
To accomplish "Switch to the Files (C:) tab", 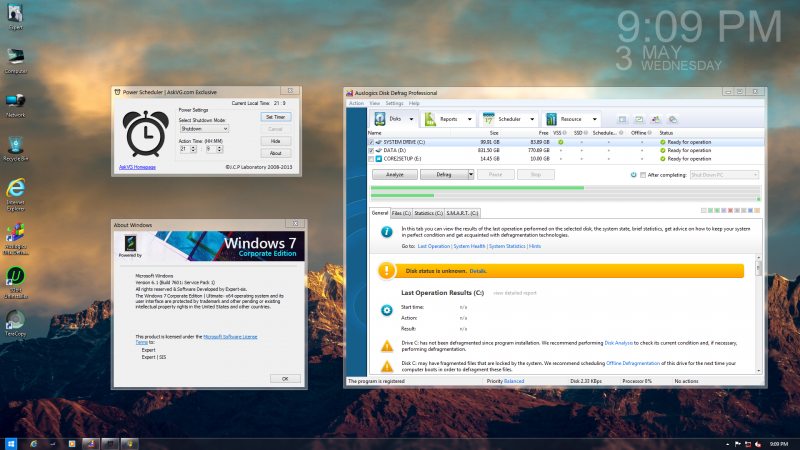I will [401, 213].
